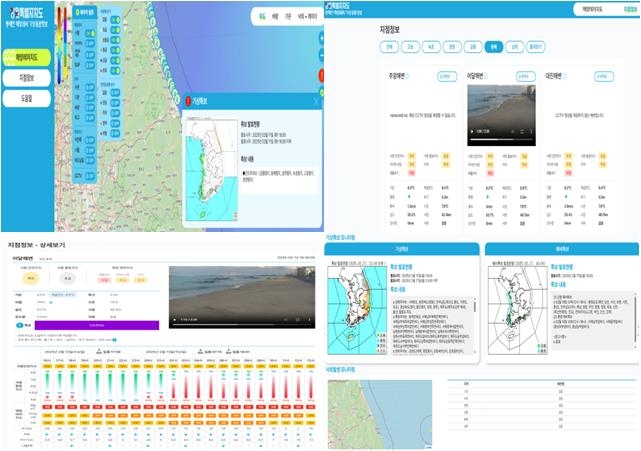
Task: Seek the 어달해변 card video progress bar
Action: (x=501, y=139)
